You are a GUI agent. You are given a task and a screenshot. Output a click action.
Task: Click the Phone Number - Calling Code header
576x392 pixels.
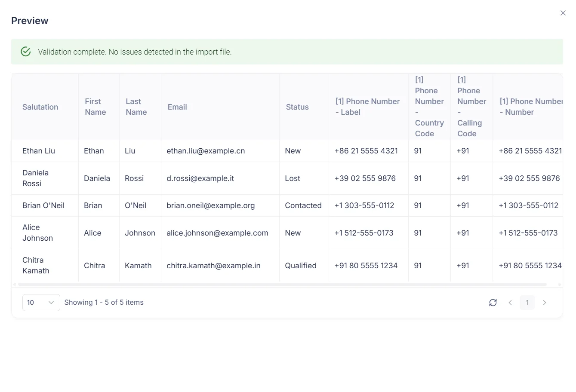point(471,107)
